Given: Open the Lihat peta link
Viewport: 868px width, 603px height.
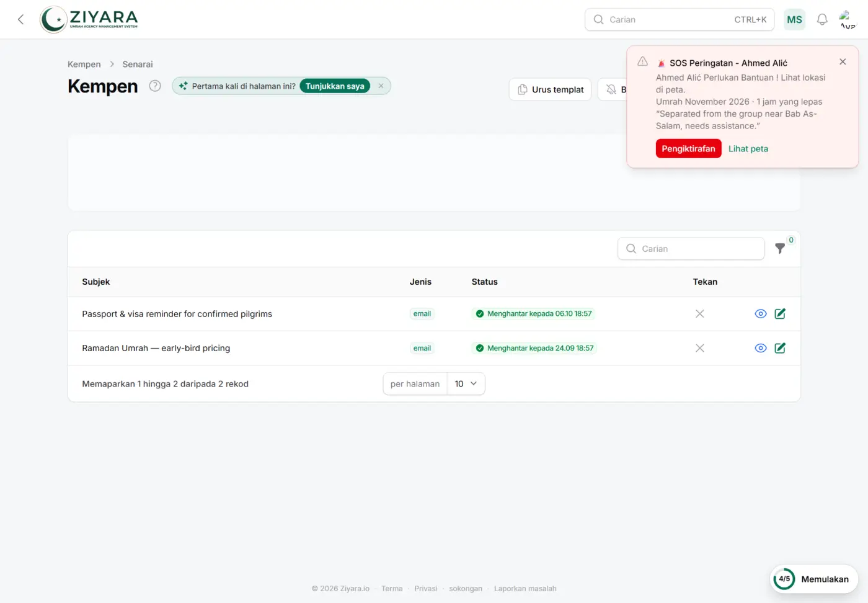Looking at the screenshot, I should (748, 149).
